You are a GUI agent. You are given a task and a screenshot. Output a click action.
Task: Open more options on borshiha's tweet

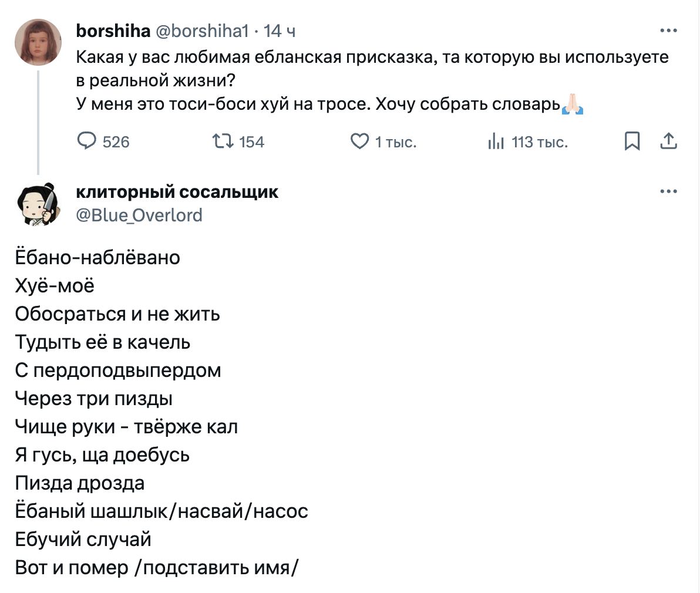click(x=669, y=31)
